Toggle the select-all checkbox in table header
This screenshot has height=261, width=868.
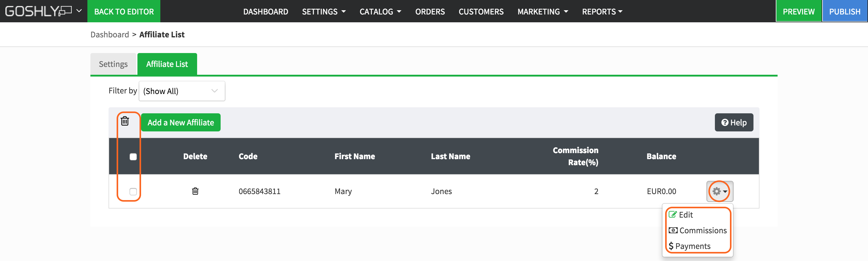tap(133, 157)
